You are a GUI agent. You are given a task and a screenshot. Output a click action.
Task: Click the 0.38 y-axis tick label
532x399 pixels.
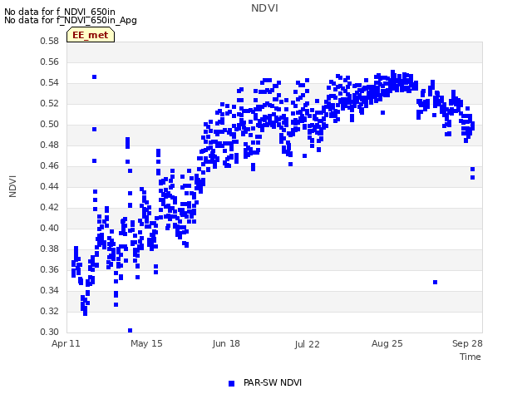50,249
